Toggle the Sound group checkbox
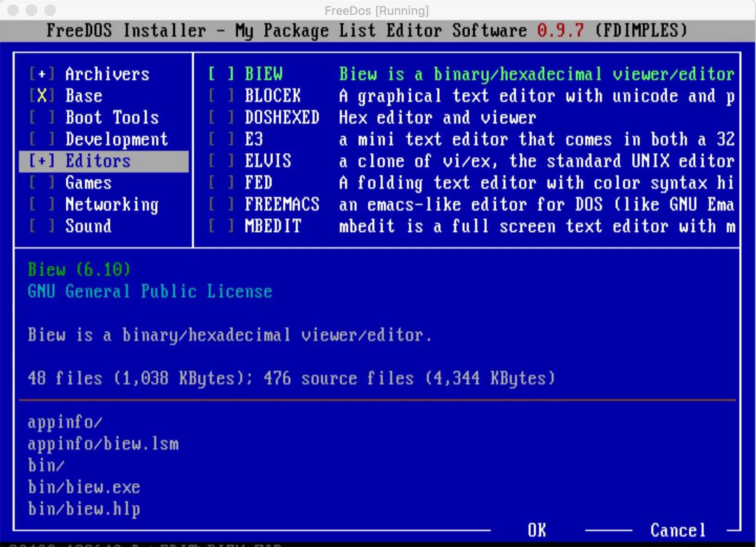The width and height of the screenshot is (756, 547). click(x=42, y=227)
